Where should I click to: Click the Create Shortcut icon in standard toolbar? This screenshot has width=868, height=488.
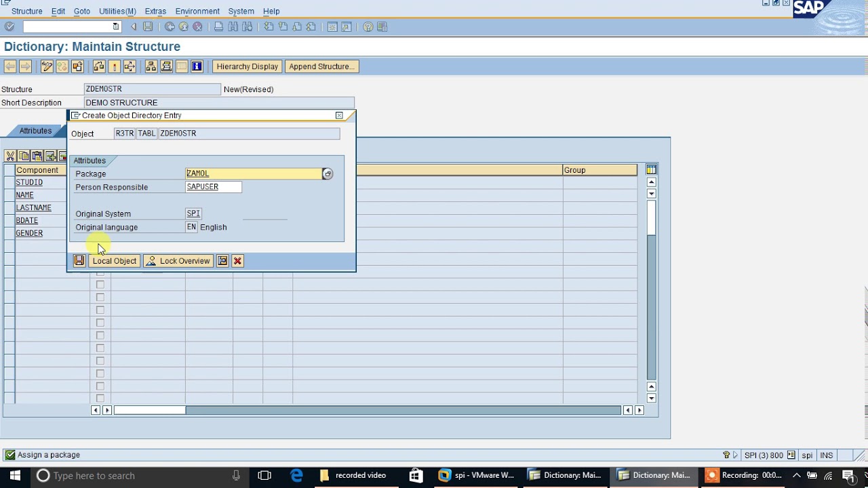click(x=347, y=26)
